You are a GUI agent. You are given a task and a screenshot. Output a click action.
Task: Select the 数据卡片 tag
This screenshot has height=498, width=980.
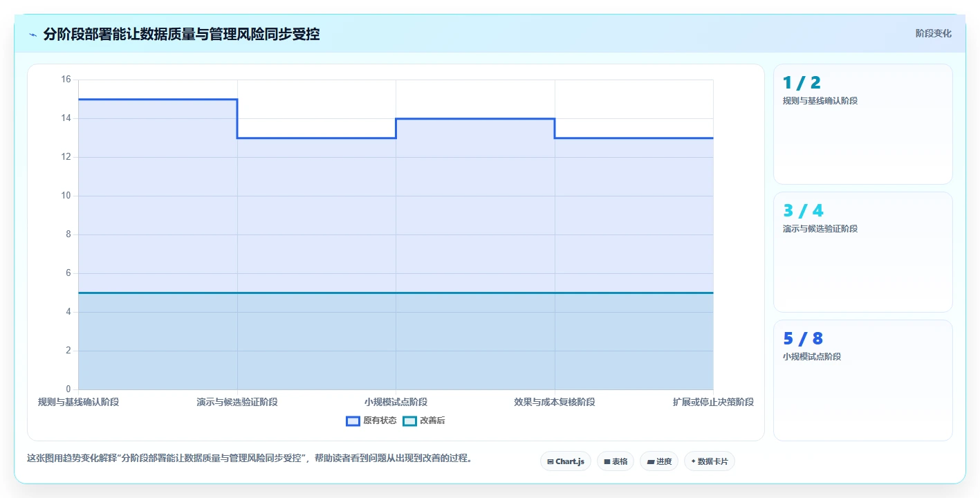[710, 461]
